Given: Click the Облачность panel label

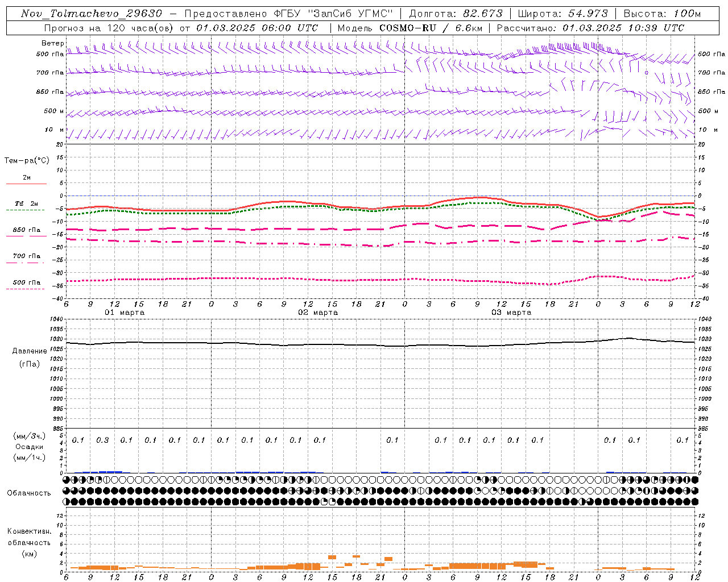Looking at the screenshot, I should click(29, 493).
